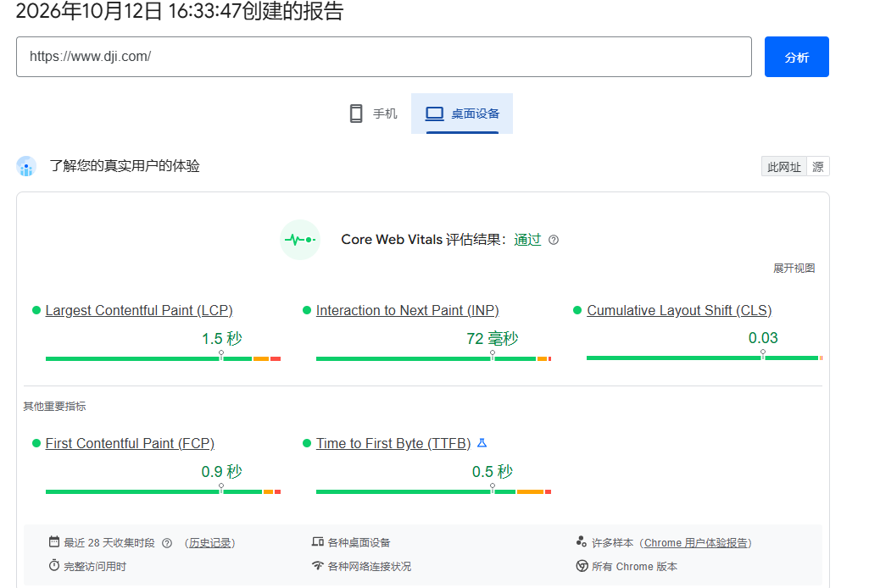The height and width of the screenshot is (588, 869).
Task: Click green status dot beside LCP
Action: pyautogui.click(x=36, y=310)
